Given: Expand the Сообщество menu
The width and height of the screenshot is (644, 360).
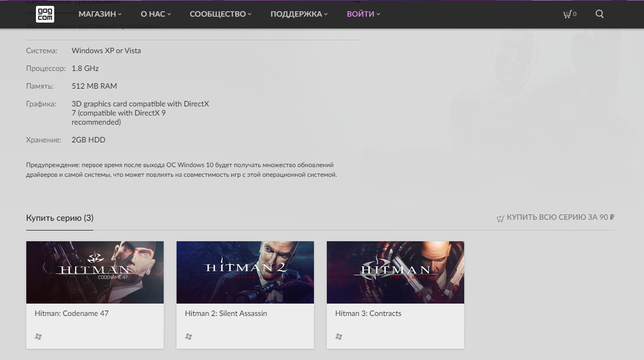Looking at the screenshot, I should [x=221, y=14].
